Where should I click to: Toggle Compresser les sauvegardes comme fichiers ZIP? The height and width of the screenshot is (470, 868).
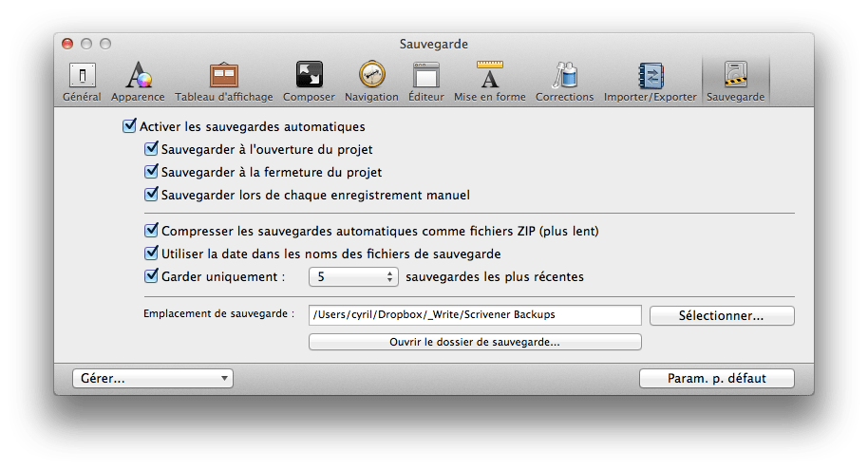point(151,231)
